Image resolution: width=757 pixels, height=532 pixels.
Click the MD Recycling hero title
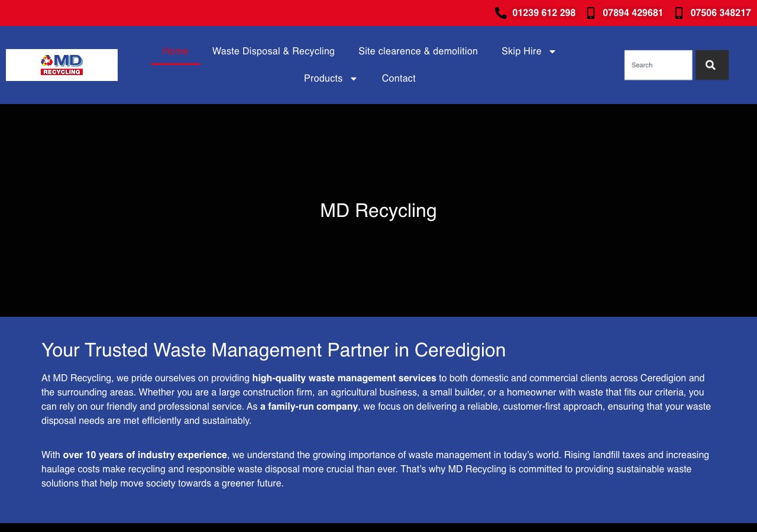pyautogui.click(x=378, y=210)
